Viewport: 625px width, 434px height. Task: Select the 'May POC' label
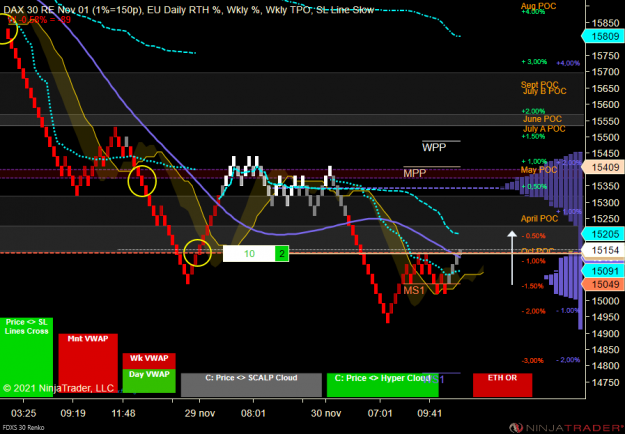tap(539, 170)
